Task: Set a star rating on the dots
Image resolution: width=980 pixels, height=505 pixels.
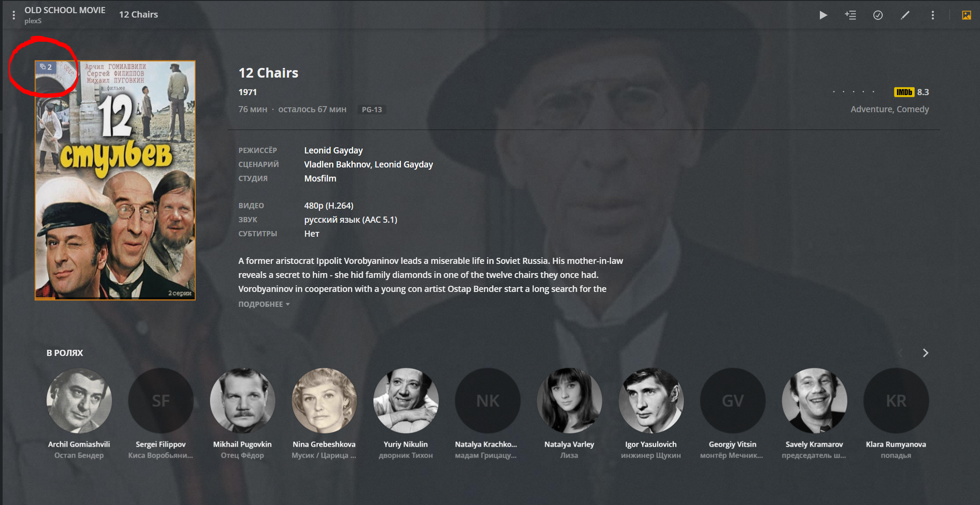Action: click(x=854, y=92)
